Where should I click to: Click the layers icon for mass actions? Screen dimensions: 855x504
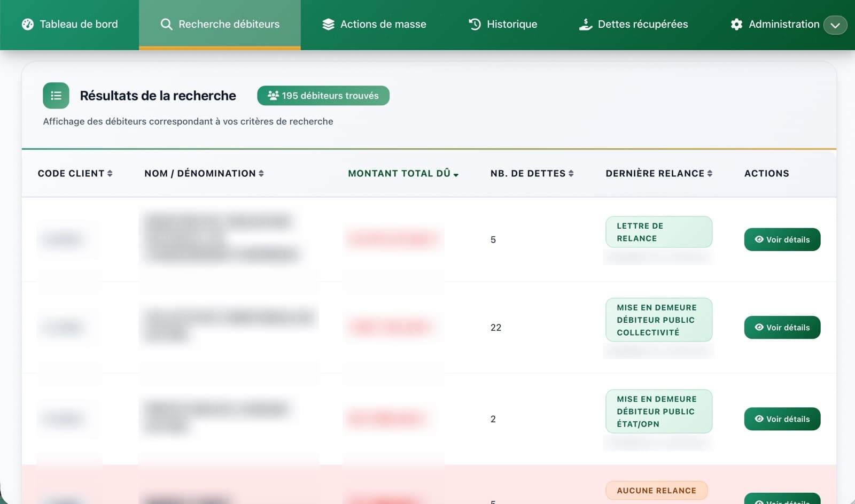coord(328,25)
